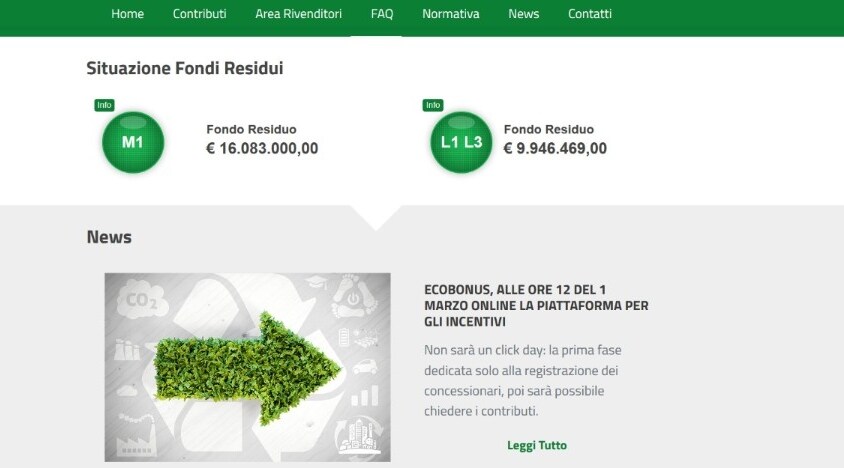Go to the Contributi page
The width and height of the screenshot is (844, 468).
pyautogui.click(x=199, y=14)
